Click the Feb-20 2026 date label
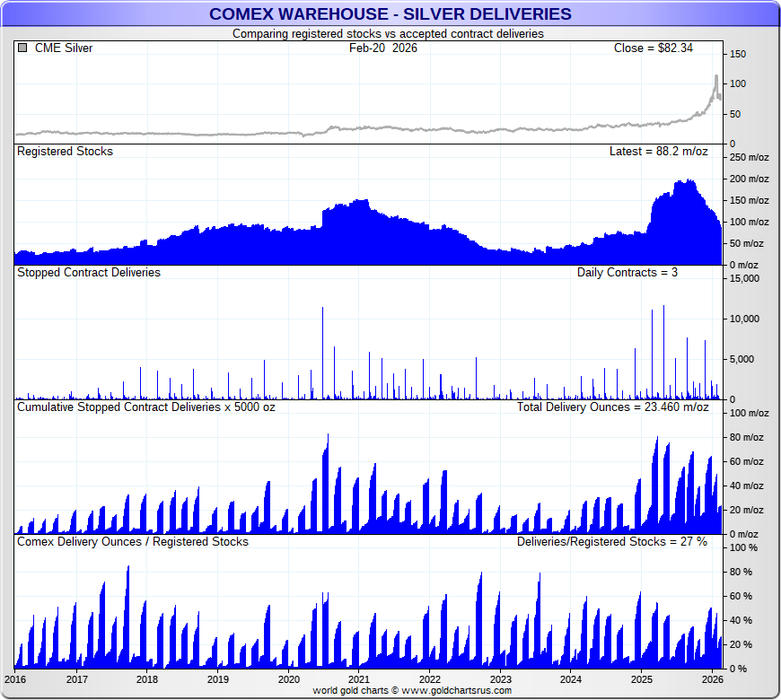The width and height of the screenshot is (781, 700). pos(383,48)
